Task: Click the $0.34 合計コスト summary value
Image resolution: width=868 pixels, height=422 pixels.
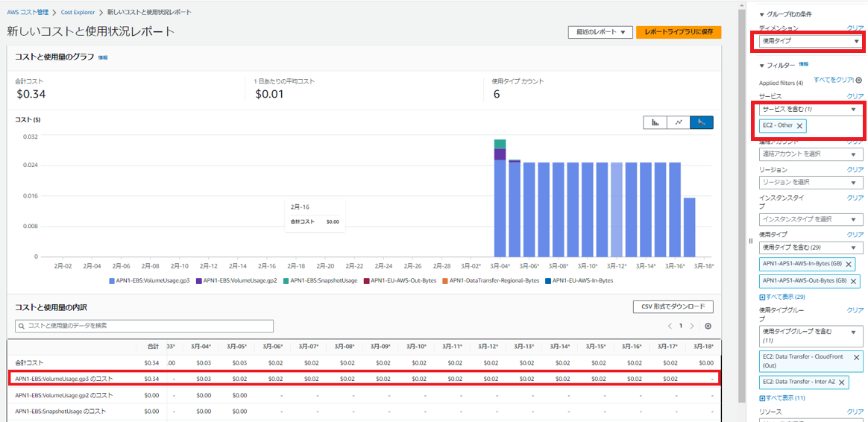Action: pos(30,94)
